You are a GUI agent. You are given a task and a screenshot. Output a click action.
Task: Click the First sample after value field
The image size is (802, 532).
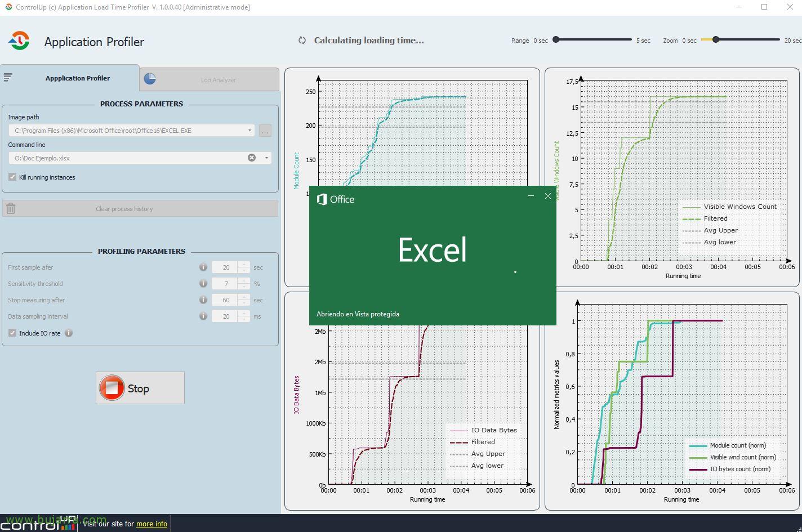pos(225,267)
